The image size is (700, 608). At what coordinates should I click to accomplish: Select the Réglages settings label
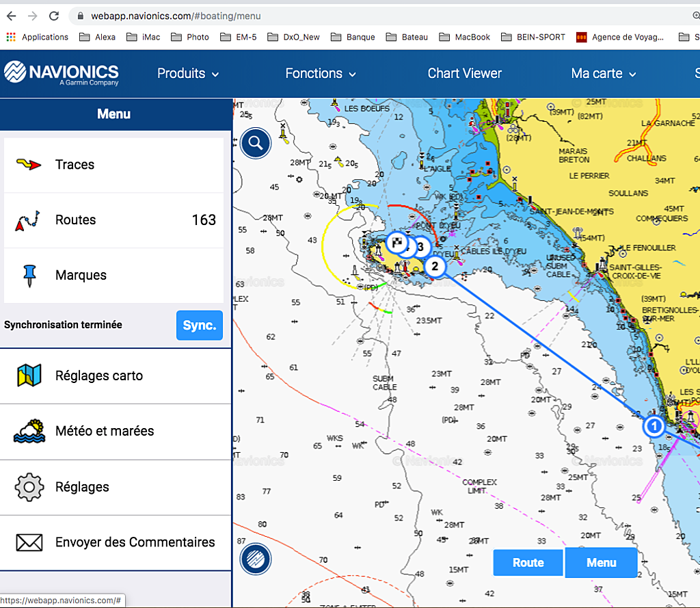pos(82,487)
